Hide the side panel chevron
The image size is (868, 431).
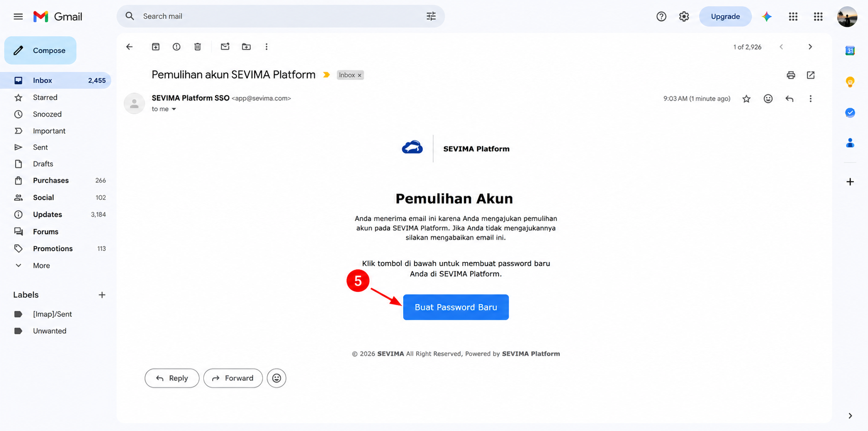tap(850, 416)
